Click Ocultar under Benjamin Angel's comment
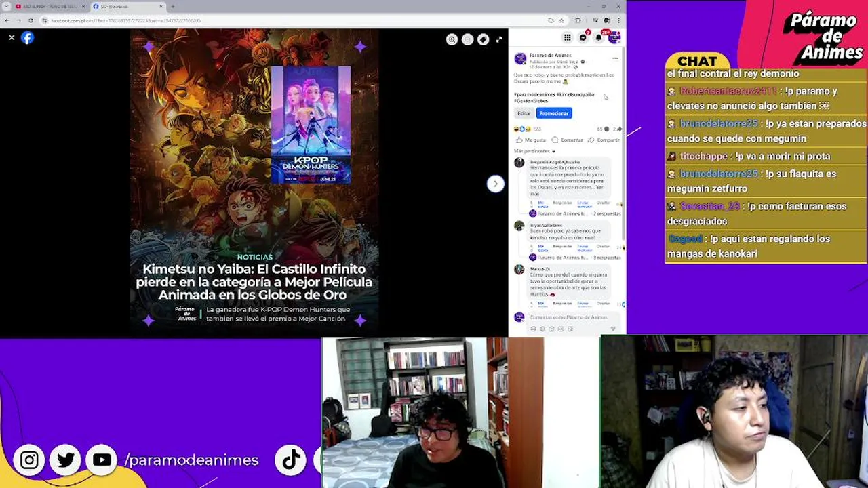 point(604,203)
